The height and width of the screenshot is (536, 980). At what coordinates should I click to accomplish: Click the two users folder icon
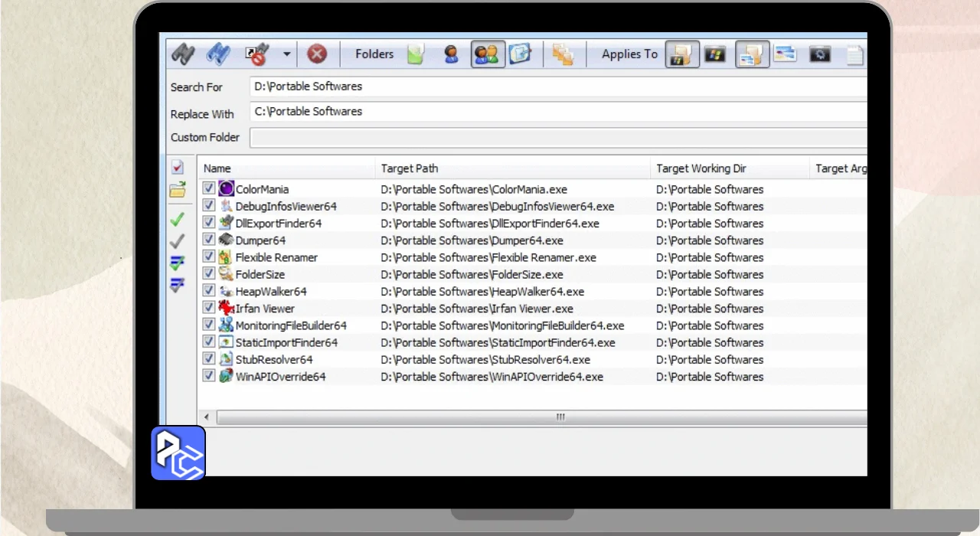coord(487,54)
